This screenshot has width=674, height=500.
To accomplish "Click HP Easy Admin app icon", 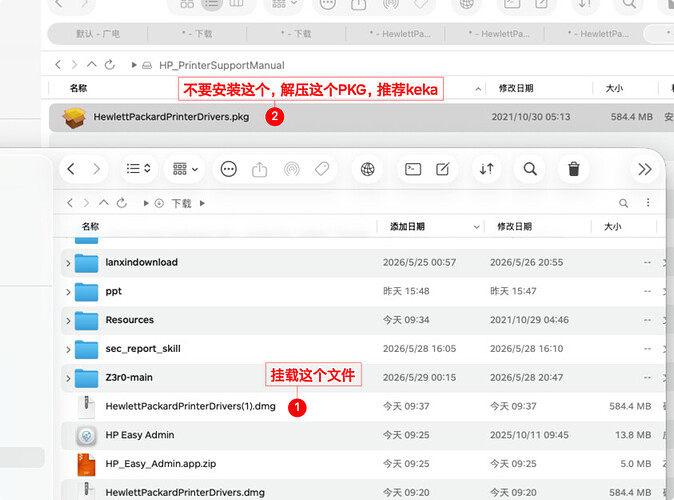I will [x=86, y=436].
